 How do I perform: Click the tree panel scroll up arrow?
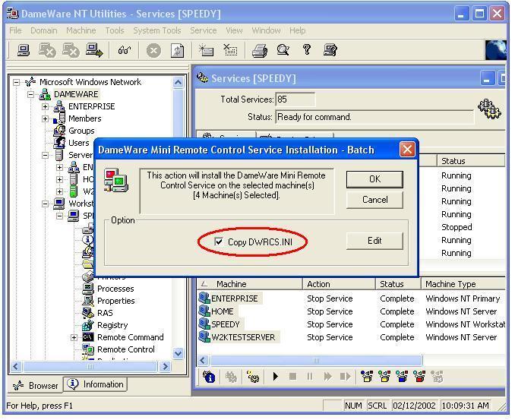click(x=178, y=82)
